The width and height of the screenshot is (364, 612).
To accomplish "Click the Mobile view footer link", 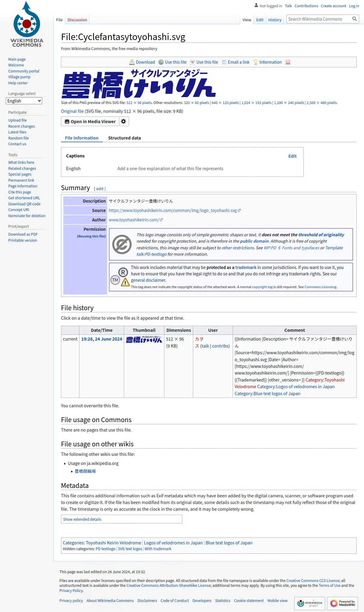I will pyautogui.click(x=277, y=601).
